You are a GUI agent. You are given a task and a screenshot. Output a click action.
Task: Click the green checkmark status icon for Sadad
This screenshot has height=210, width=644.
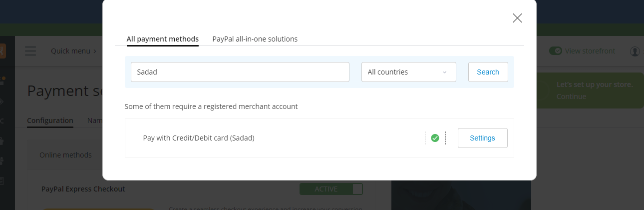click(x=435, y=138)
